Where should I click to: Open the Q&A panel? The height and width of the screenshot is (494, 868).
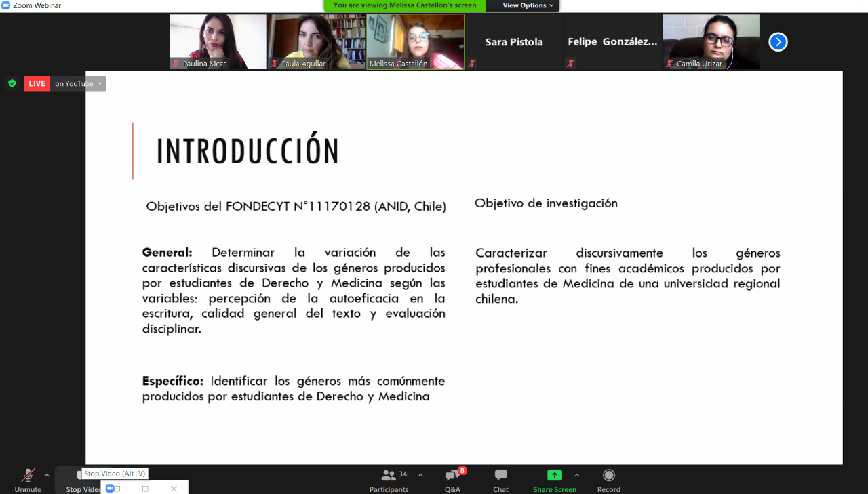(x=452, y=480)
